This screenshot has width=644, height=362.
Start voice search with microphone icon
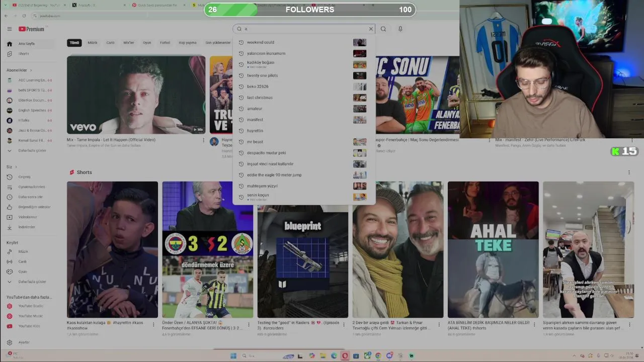pos(400,29)
